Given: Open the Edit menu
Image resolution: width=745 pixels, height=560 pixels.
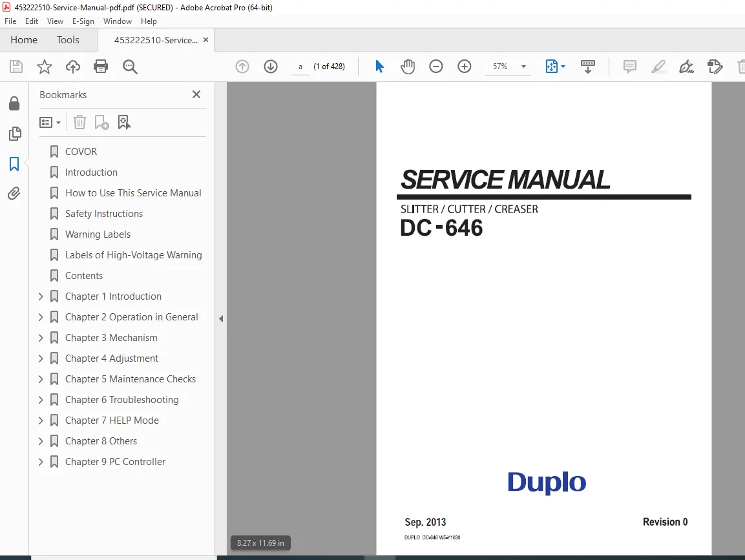Looking at the screenshot, I should coord(32,21).
